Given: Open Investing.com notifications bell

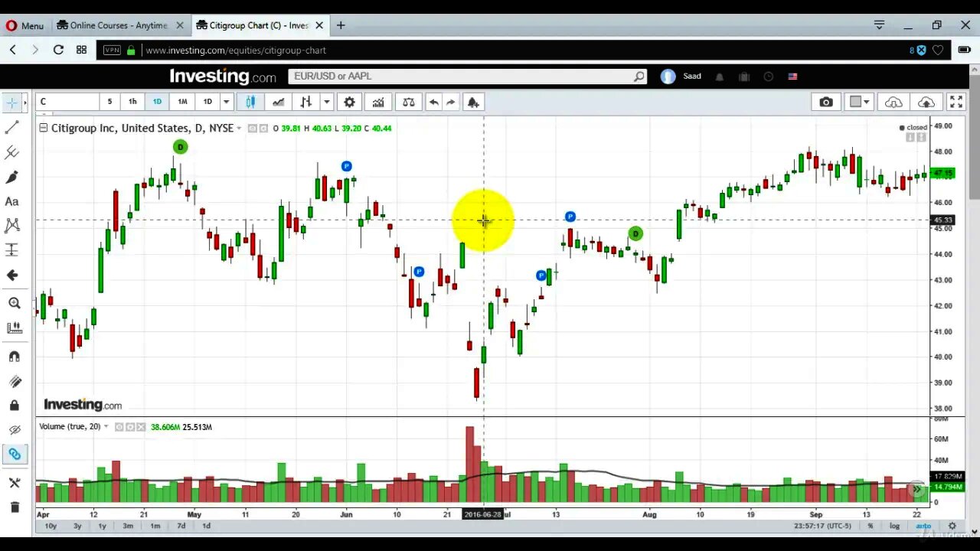Looking at the screenshot, I should 719,77.
